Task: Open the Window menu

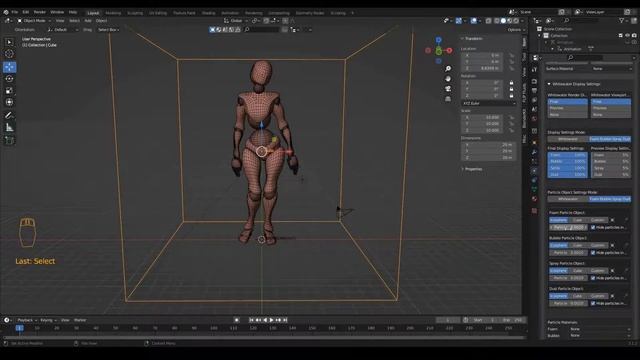Action: point(57,12)
